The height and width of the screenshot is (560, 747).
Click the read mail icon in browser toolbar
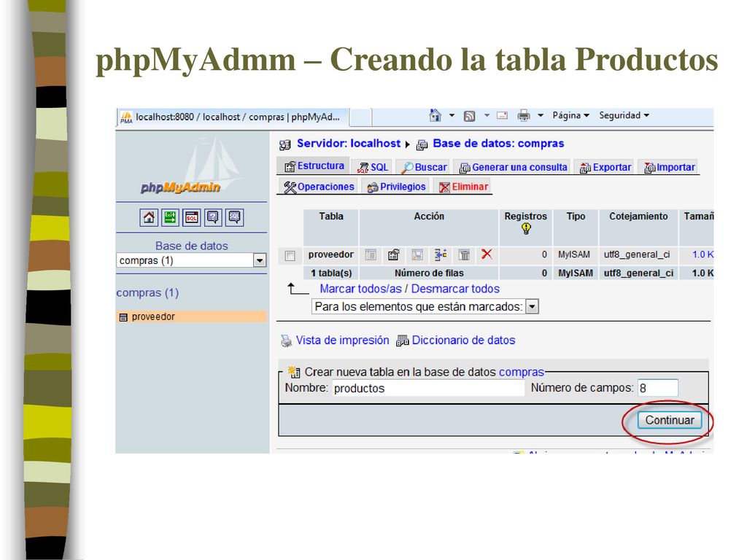pyautogui.click(x=502, y=115)
